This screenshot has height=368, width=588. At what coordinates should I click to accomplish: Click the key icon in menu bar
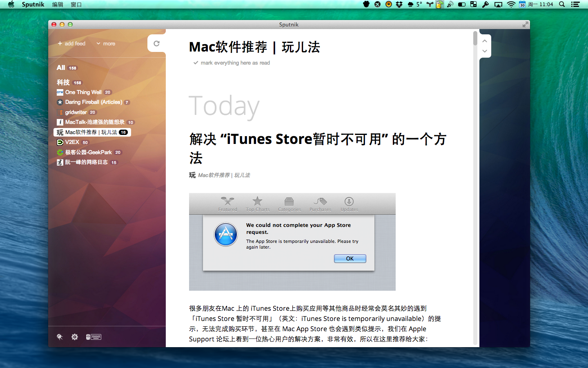pyautogui.click(x=486, y=4)
